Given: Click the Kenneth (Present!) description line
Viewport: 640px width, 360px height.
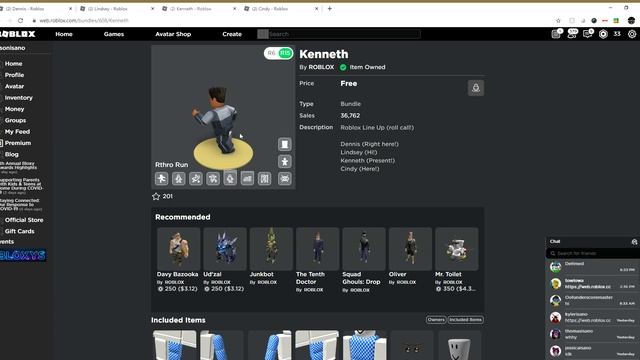Looking at the screenshot, I should [367, 160].
